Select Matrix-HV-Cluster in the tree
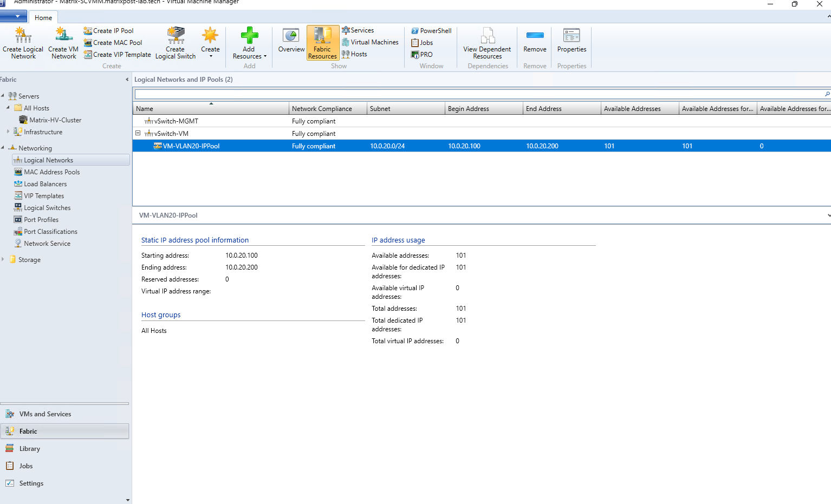 pos(50,120)
